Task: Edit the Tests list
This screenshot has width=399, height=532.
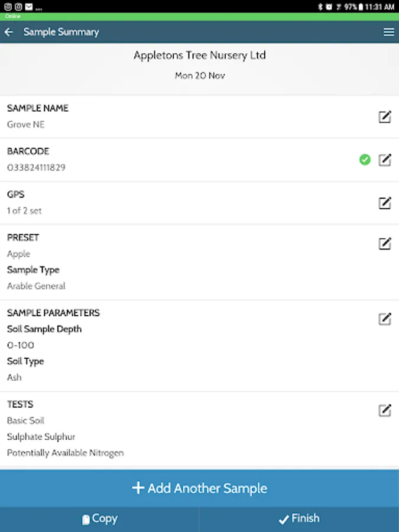Action: click(385, 410)
